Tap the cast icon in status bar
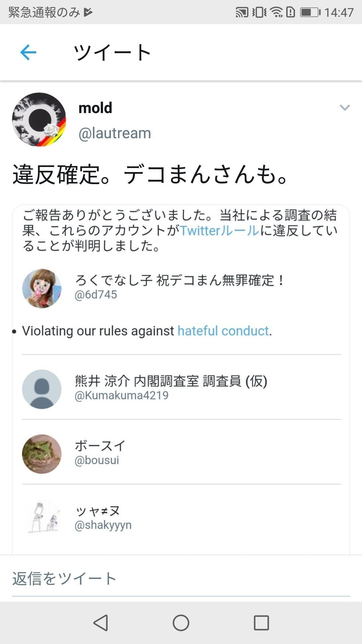 point(242,12)
